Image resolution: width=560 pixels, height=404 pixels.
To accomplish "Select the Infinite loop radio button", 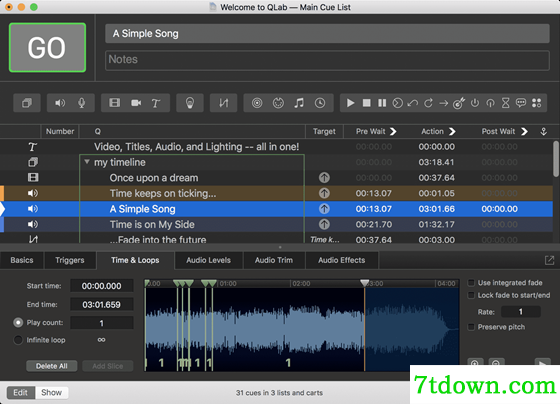I will [x=18, y=340].
